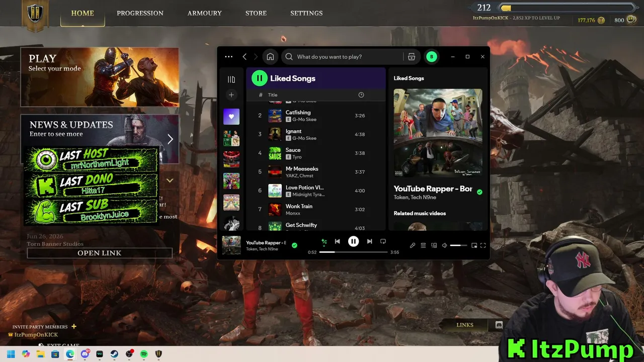The height and width of the screenshot is (362, 644).
Task: Open the Home tab in the game menu
Action: click(x=83, y=13)
